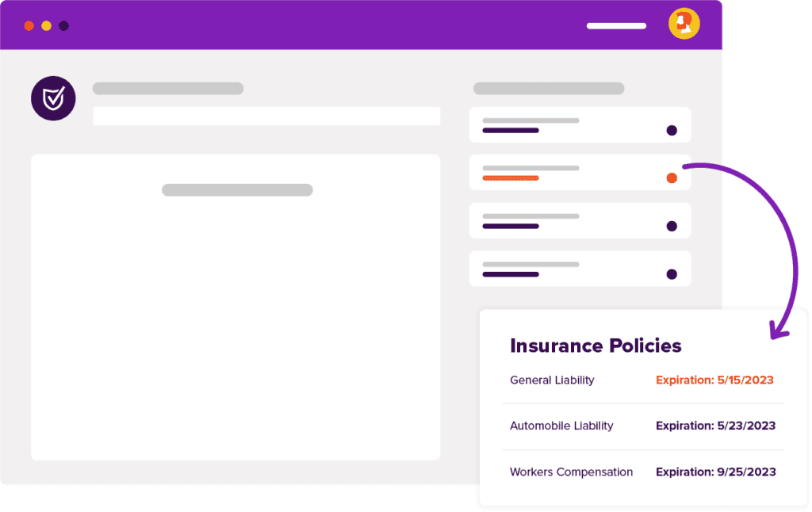Click the first card's dark status dot
812x512 pixels.
(x=672, y=131)
